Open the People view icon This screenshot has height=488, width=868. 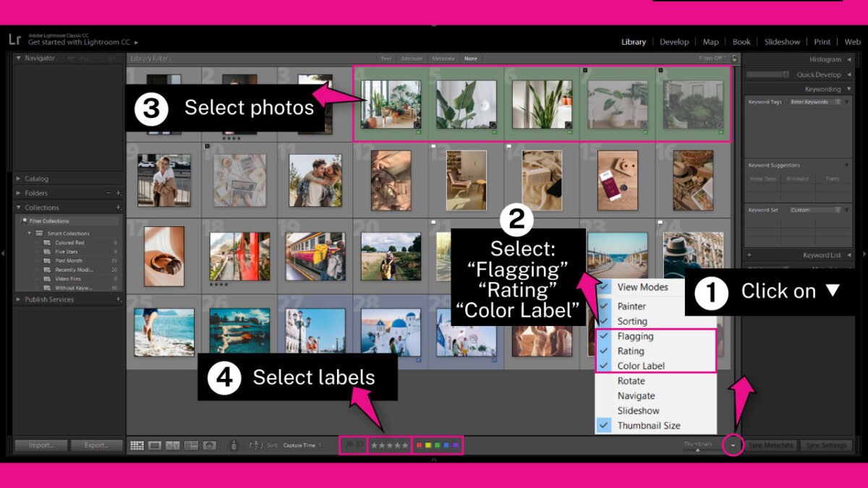coord(210,445)
